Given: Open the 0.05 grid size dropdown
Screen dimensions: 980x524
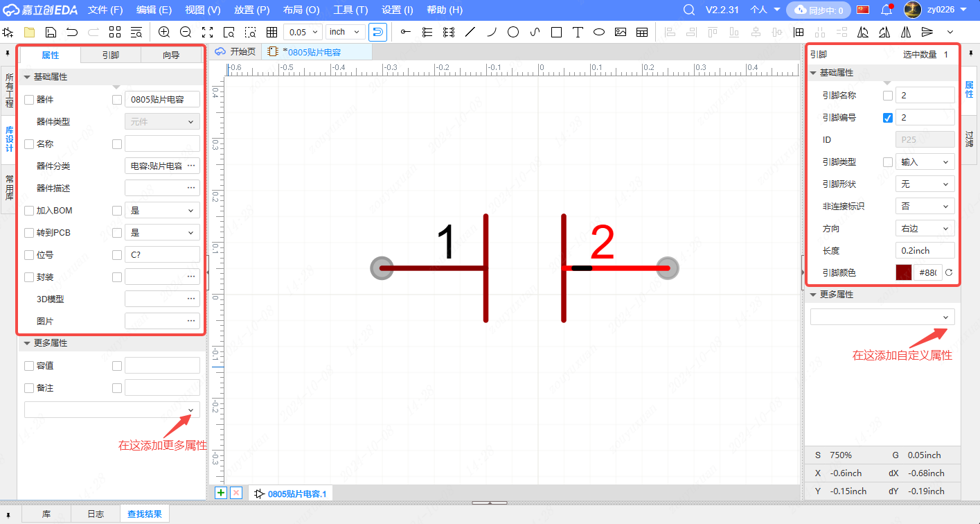Looking at the screenshot, I should pos(303,32).
